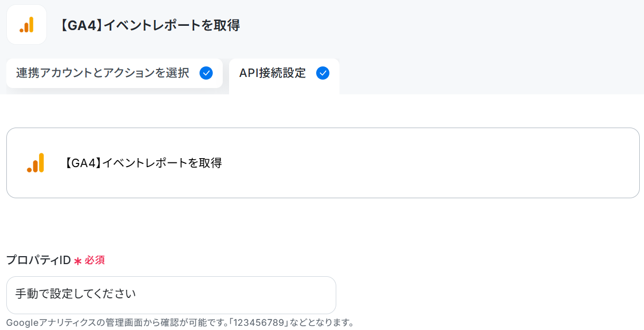Click the プロパティID field label

[39, 260]
